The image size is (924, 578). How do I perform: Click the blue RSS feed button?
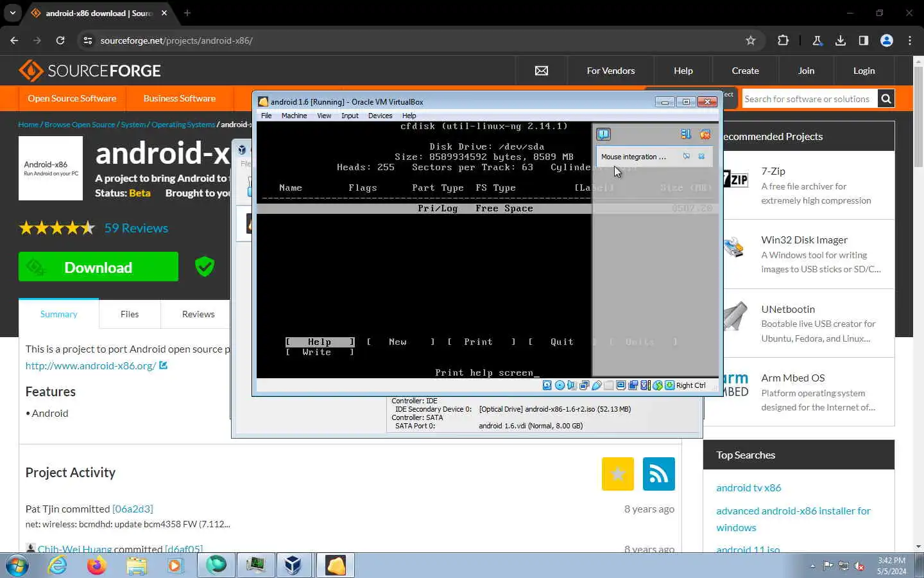[x=659, y=474]
